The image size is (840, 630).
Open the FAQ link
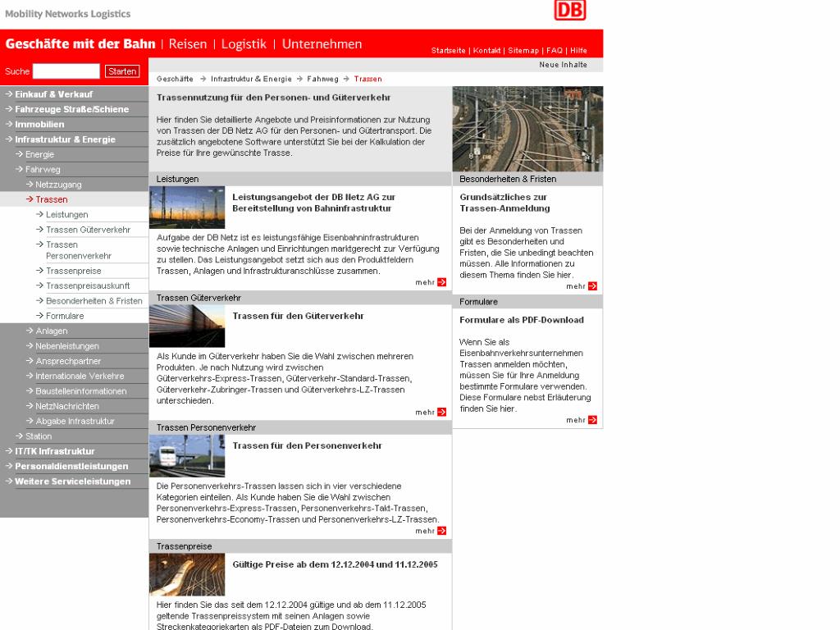click(x=555, y=50)
